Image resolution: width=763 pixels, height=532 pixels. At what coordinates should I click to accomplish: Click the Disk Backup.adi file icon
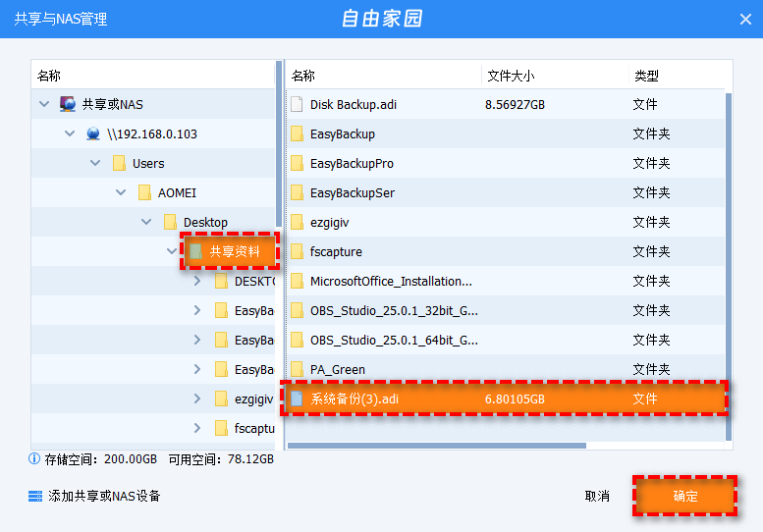(297, 104)
